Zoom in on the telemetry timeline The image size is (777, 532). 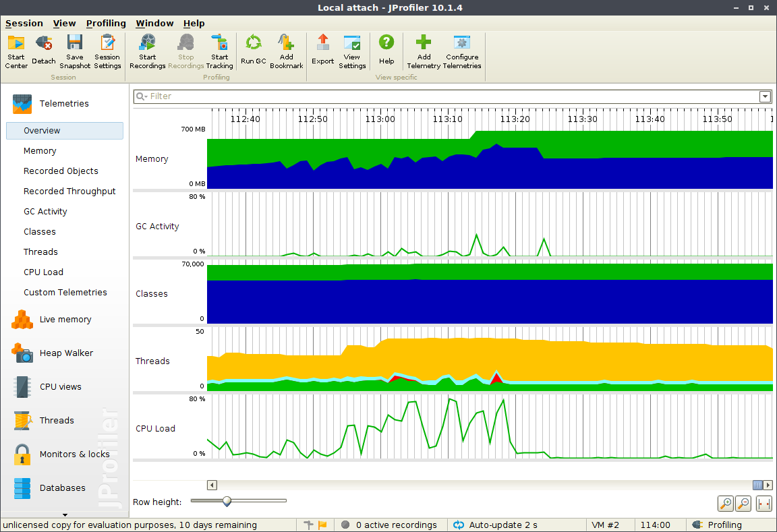click(725, 503)
